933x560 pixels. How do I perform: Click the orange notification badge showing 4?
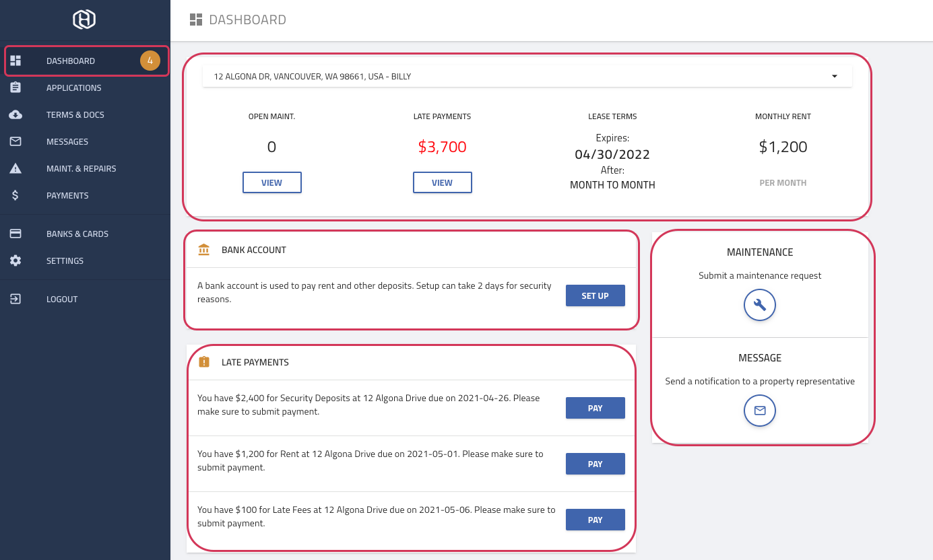150,61
